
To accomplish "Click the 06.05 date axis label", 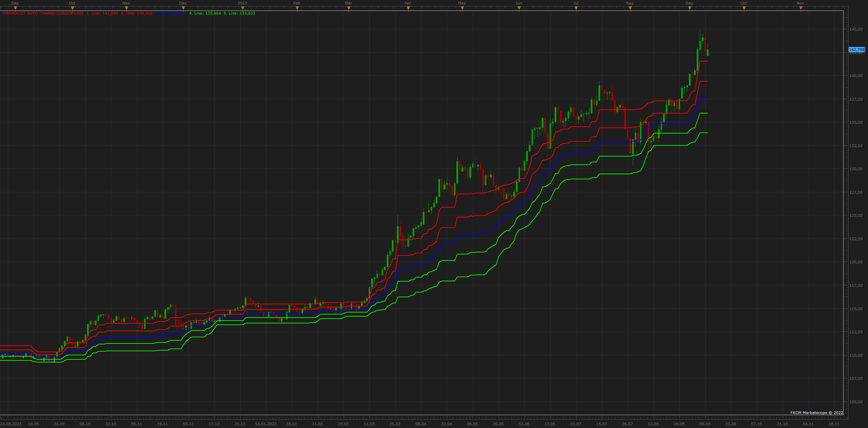I will 472,424.
